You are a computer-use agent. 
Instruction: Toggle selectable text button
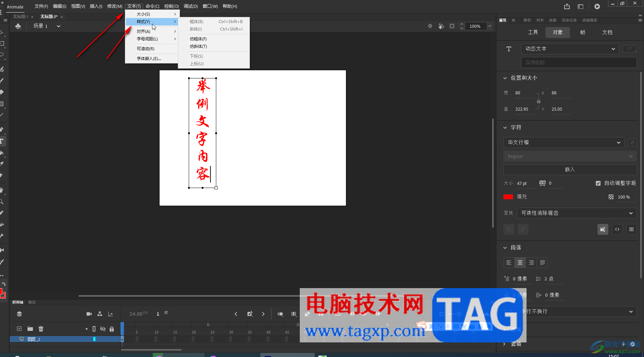[603, 229]
